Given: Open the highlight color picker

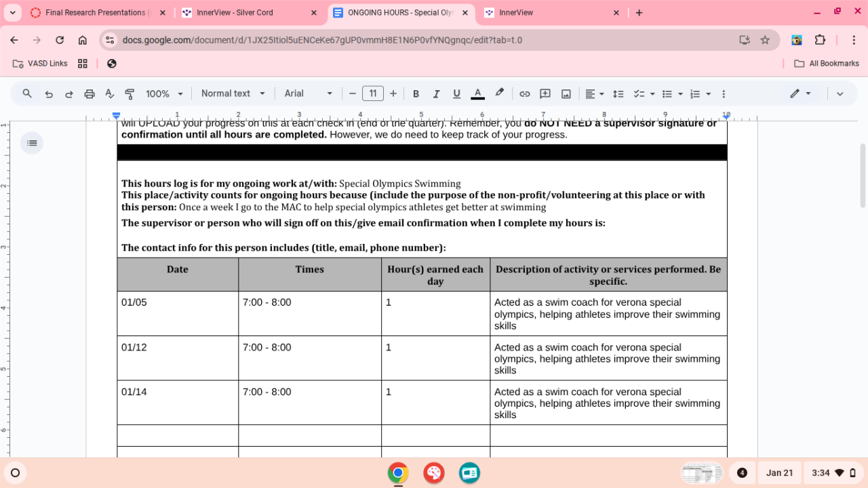Looking at the screenshot, I should pyautogui.click(x=500, y=94).
